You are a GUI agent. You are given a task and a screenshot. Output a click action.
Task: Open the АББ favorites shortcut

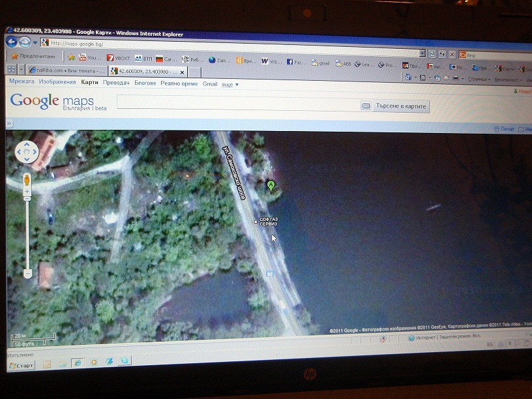point(343,63)
